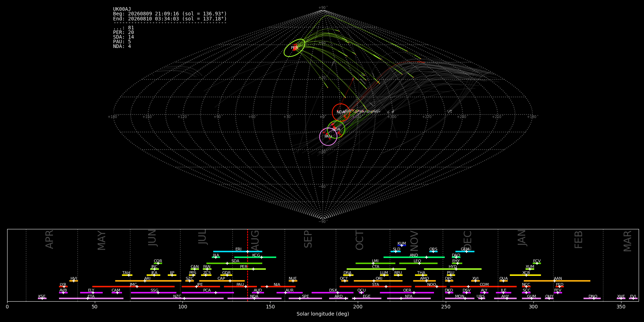Screen dimensions: 644x322
Task: Select the AND shower bar
Action: pos(414,257)
